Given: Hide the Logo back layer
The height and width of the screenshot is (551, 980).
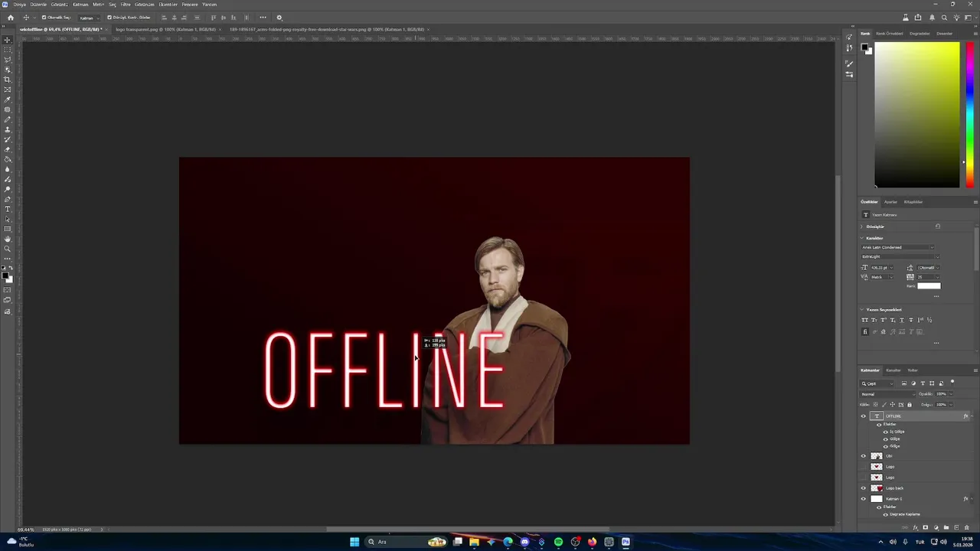Looking at the screenshot, I should (x=864, y=488).
